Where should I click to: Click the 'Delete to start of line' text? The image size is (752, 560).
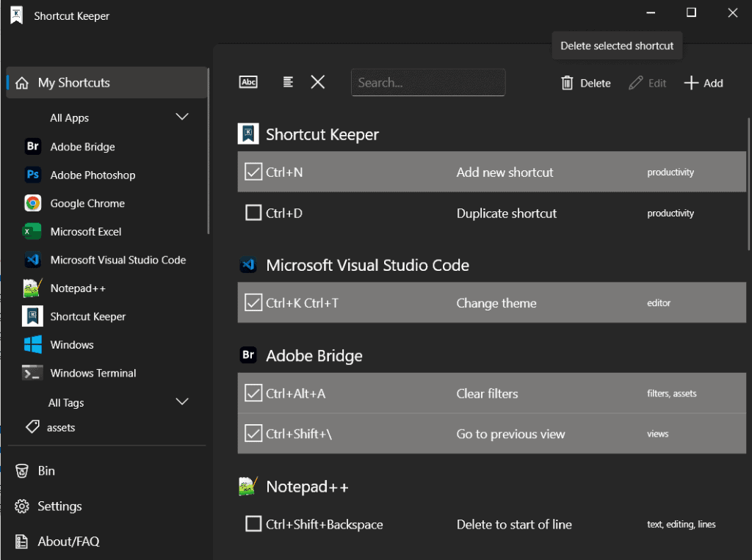[514, 524]
